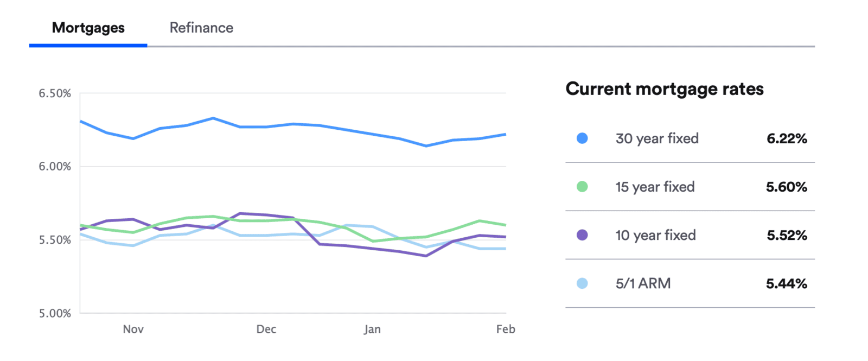Image resolution: width=868 pixels, height=361 pixels.
Task: Click the blue color marker for 30 year fixed
Action: point(582,138)
